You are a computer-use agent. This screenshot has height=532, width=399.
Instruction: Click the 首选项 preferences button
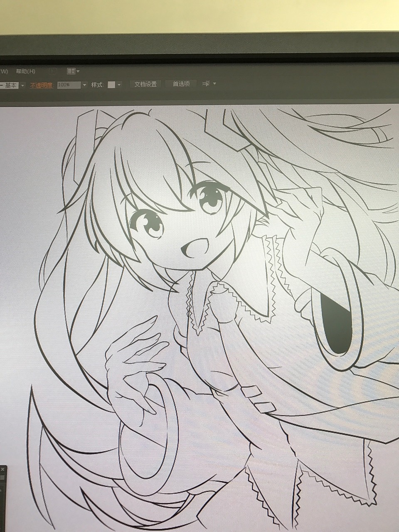pos(181,84)
